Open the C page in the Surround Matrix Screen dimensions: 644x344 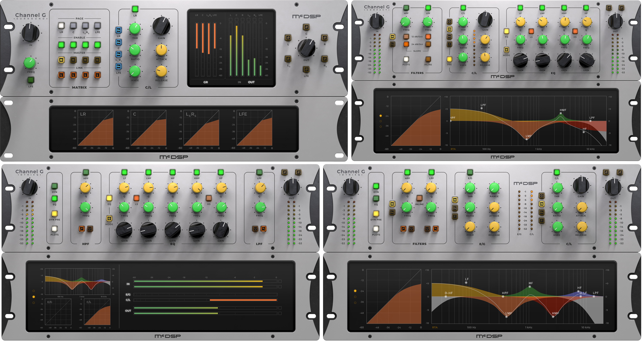73,26
